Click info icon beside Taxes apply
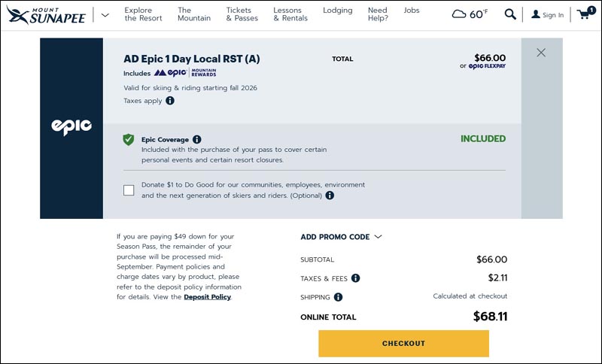602x364 pixels. click(x=169, y=101)
